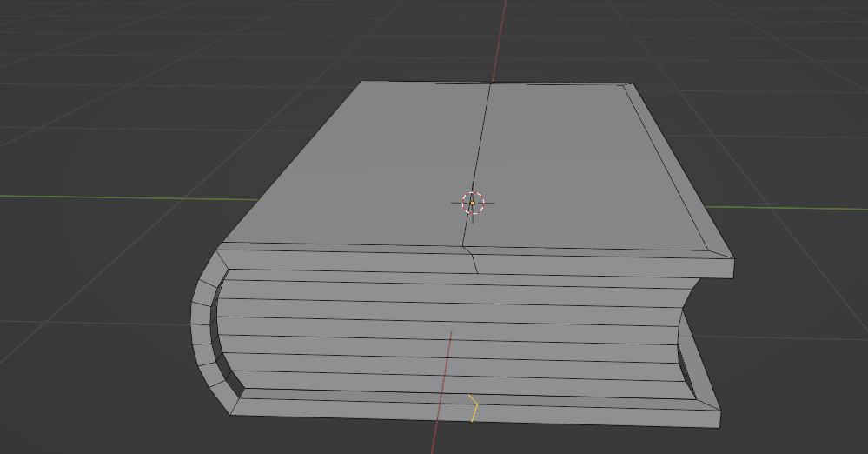Screen dimensions: 868x454
Task: Select the back-left corner vertex of top cover
Action: tap(361, 83)
